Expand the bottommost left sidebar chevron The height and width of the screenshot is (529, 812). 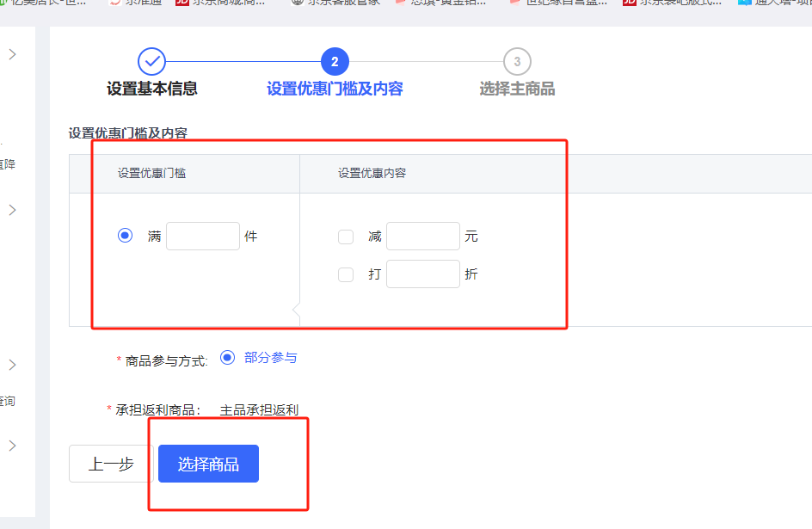pos(13,446)
